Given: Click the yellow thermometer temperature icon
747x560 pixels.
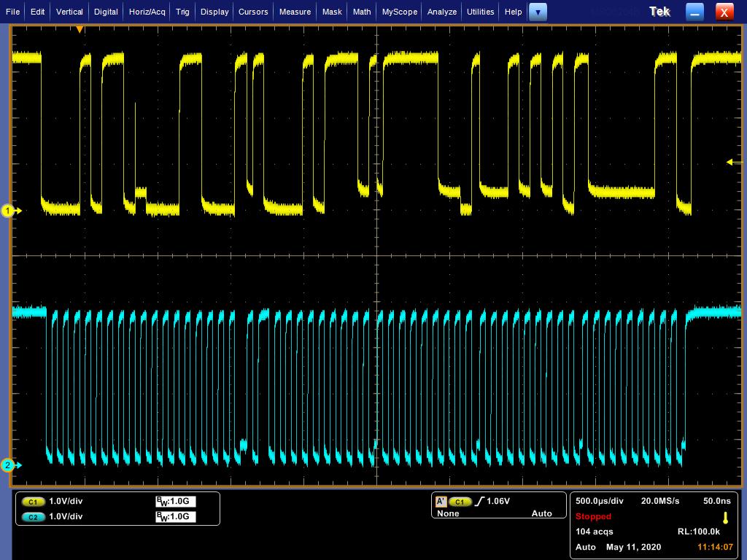Looking at the screenshot, I should pyautogui.click(x=726, y=518).
